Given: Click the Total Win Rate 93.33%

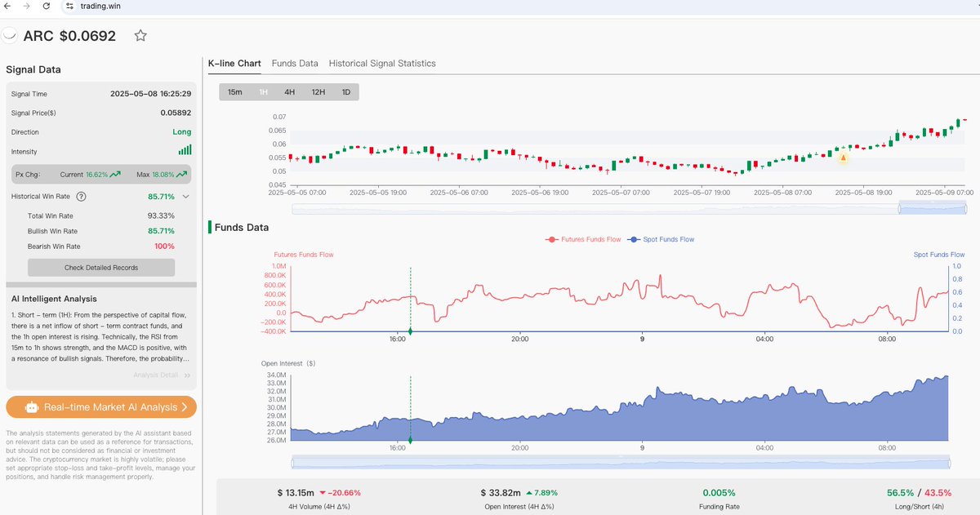Looking at the screenshot, I should click(x=161, y=215).
